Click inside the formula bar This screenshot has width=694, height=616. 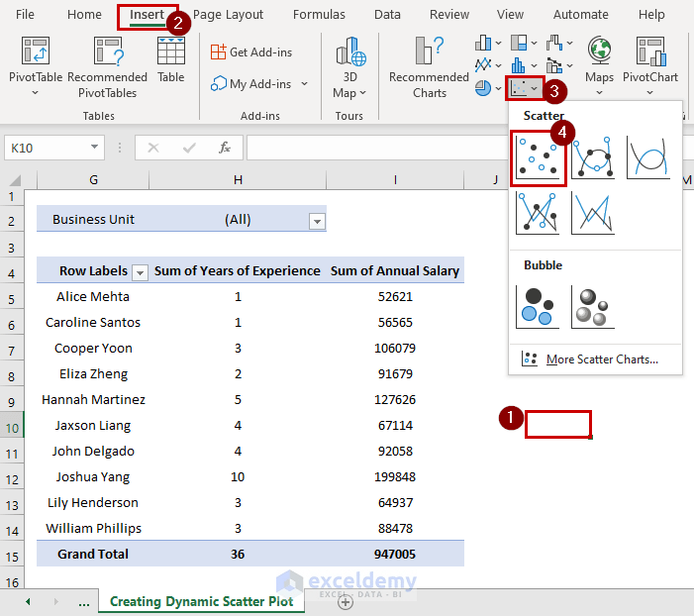[x=376, y=148]
